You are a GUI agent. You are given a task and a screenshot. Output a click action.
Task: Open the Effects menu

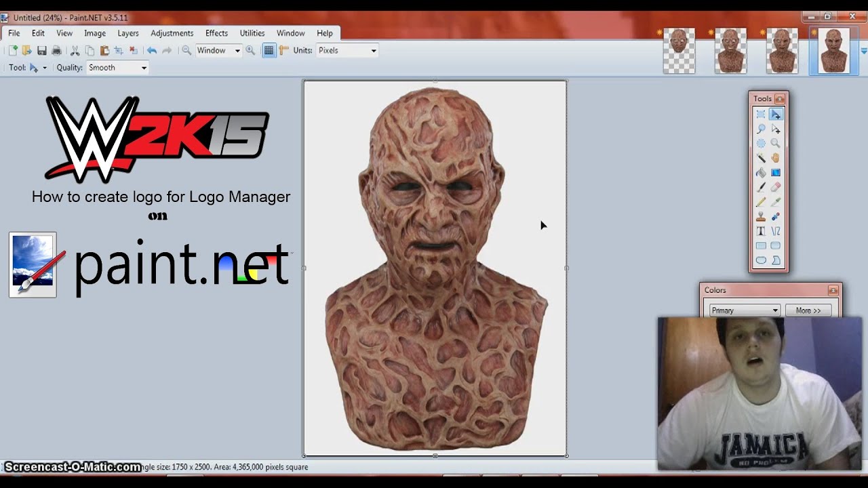click(x=217, y=33)
